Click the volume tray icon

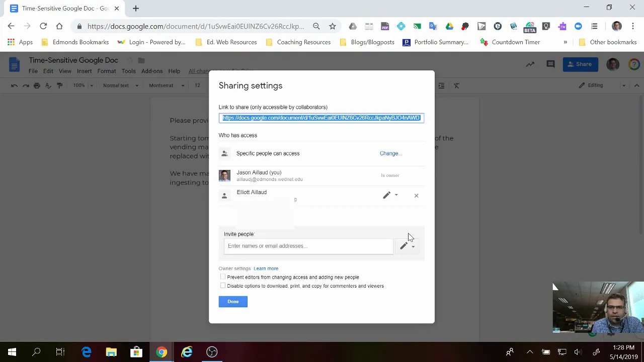578,352
